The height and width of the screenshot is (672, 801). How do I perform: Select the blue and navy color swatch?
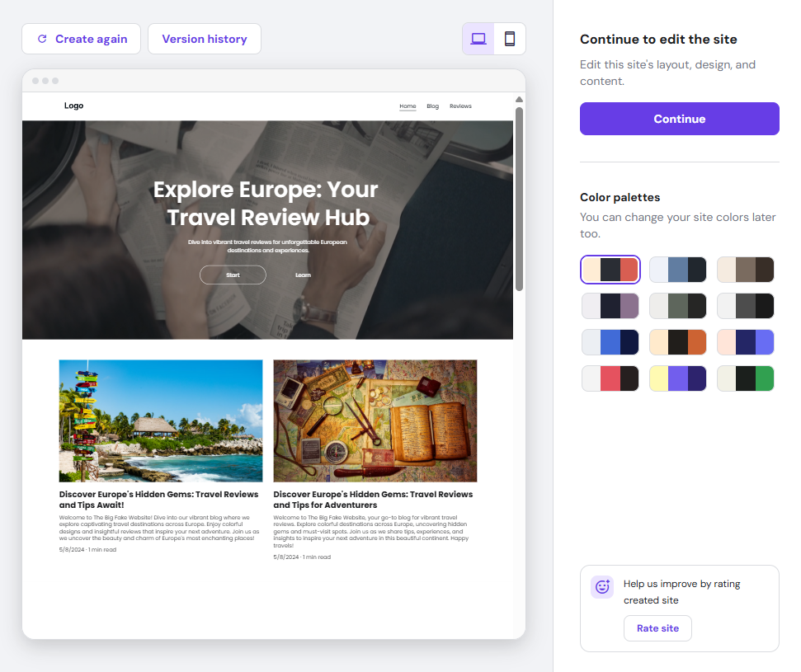(x=610, y=342)
